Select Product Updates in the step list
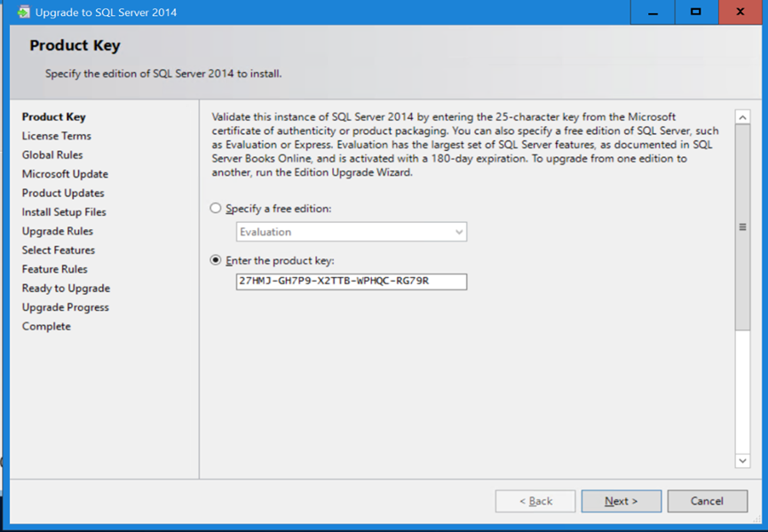The image size is (768, 532). point(63,193)
